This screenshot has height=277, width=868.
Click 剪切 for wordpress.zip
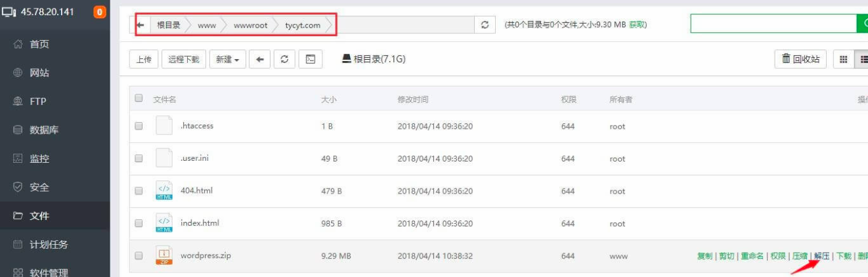pos(726,256)
